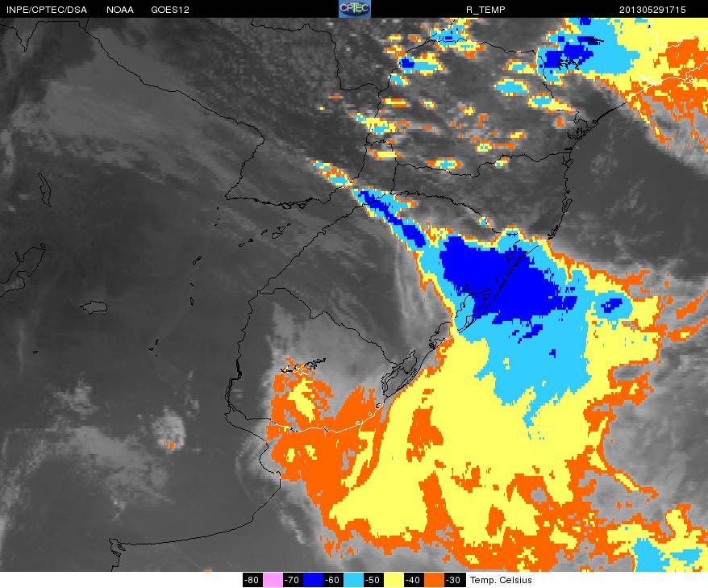Screen dimensions: 708x588
Task: Click the INPE/CPTEC/DSA header text
Action: coord(47,10)
